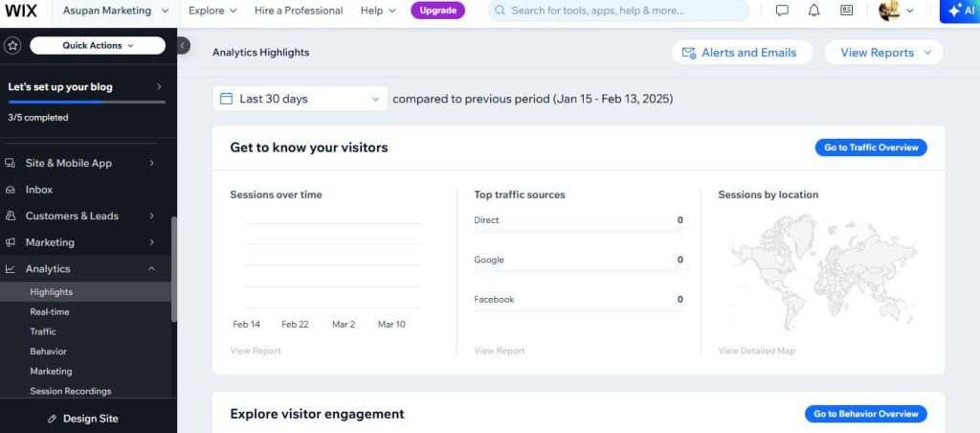Open the Explore menu
The image size is (980, 433).
(212, 11)
